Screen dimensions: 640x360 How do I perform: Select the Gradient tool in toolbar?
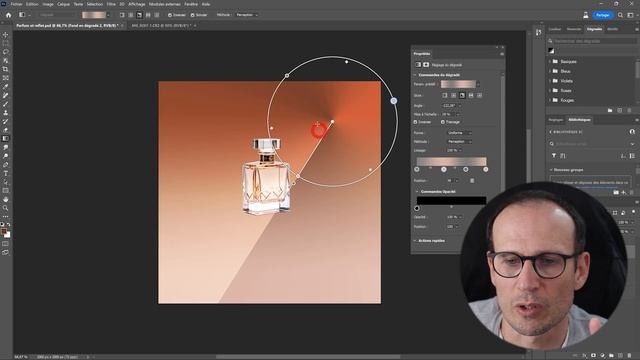[x=5, y=138]
